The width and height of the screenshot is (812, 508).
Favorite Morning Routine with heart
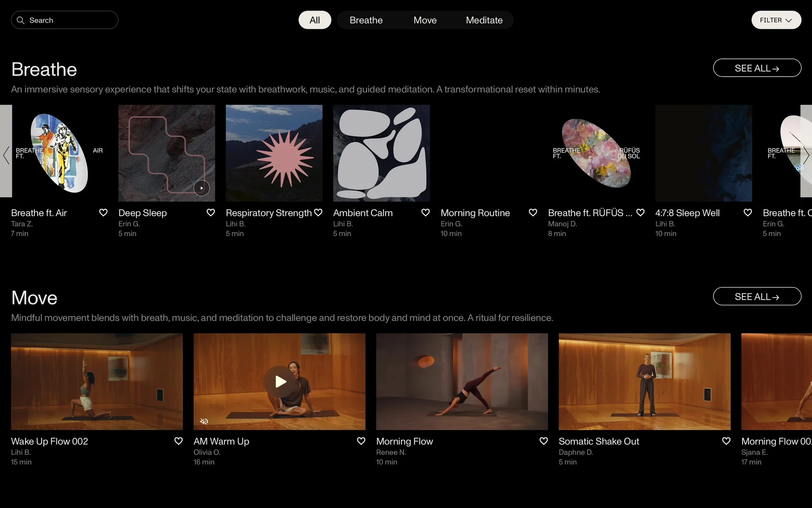pyautogui.click(x=533, y=213)
